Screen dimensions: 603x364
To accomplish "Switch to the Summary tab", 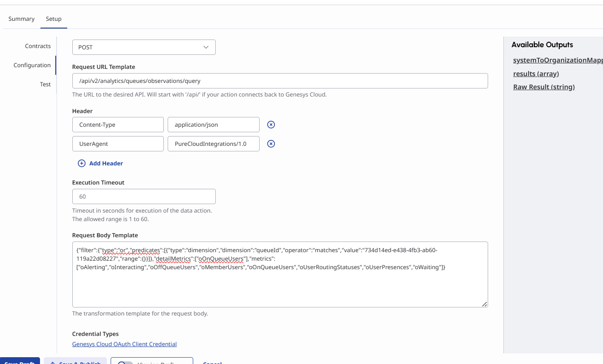I will coord(21,19).
